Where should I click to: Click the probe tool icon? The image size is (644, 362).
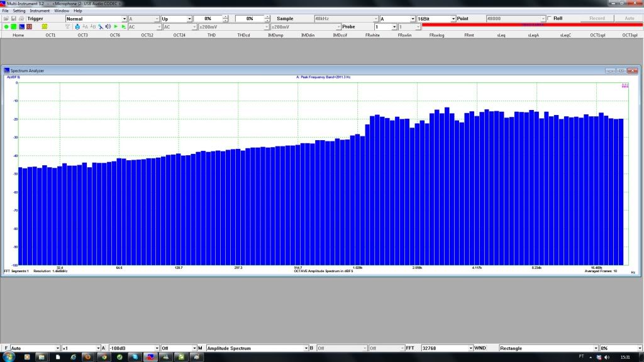pos(101,26)
